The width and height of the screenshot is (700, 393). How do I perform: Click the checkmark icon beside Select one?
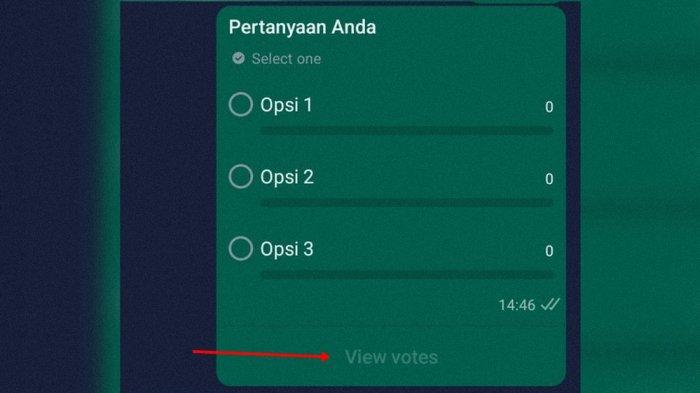click(238, 58)
